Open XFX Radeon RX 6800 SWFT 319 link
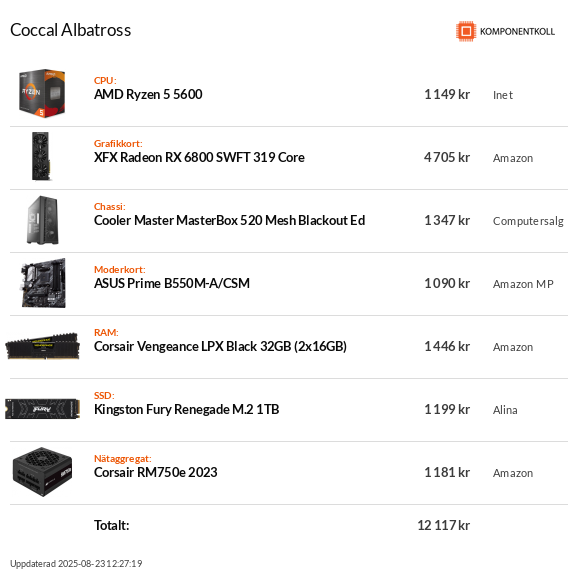Viewport: 577px width, 577px height. click(x=199, y=157)
